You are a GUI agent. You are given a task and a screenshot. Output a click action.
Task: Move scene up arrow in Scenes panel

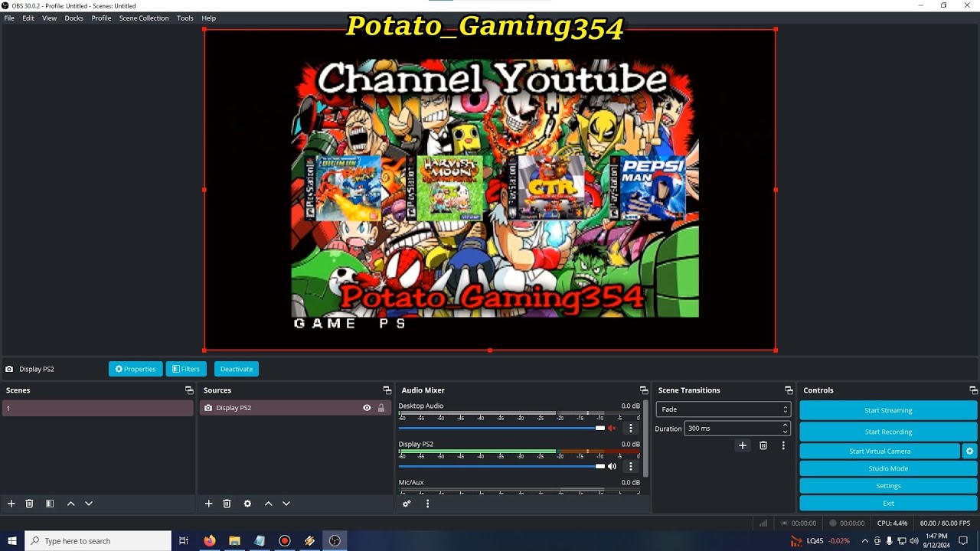pyautogui.click(x=70, y=504)
